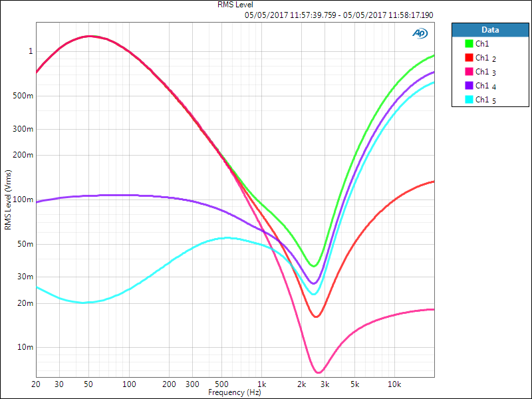Click the 10k tick on frequency axis
532x399 pixels.
[394, 384]
